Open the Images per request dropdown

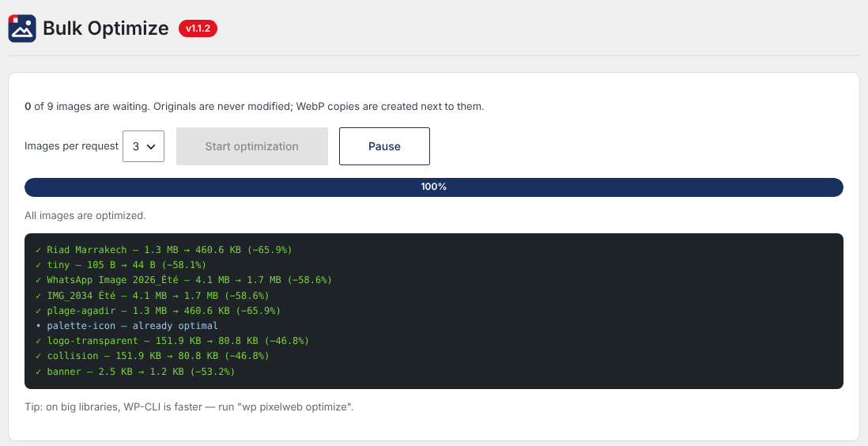143,146
